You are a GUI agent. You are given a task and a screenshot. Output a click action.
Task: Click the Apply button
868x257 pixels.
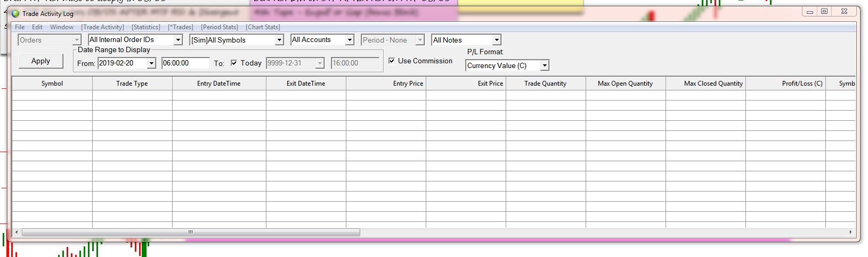tap(40, 61)
